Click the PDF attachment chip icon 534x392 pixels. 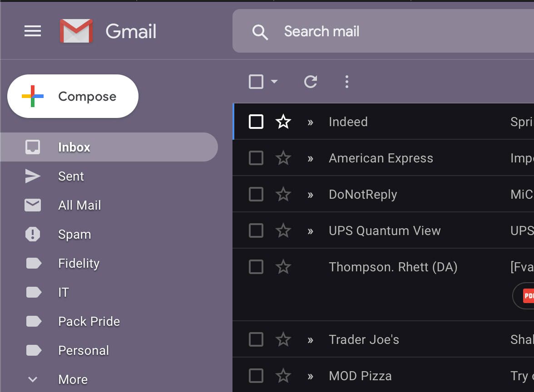tap(528, 295)
